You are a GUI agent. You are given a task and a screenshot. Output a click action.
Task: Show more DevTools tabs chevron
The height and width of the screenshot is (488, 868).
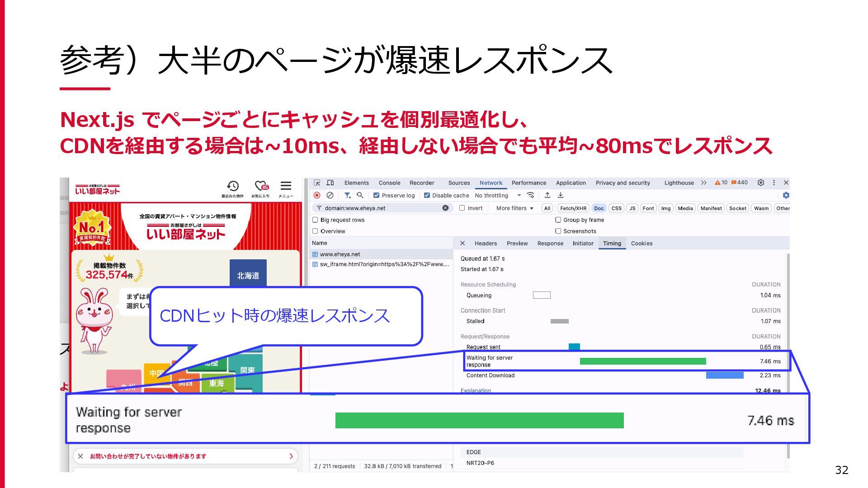703,183
